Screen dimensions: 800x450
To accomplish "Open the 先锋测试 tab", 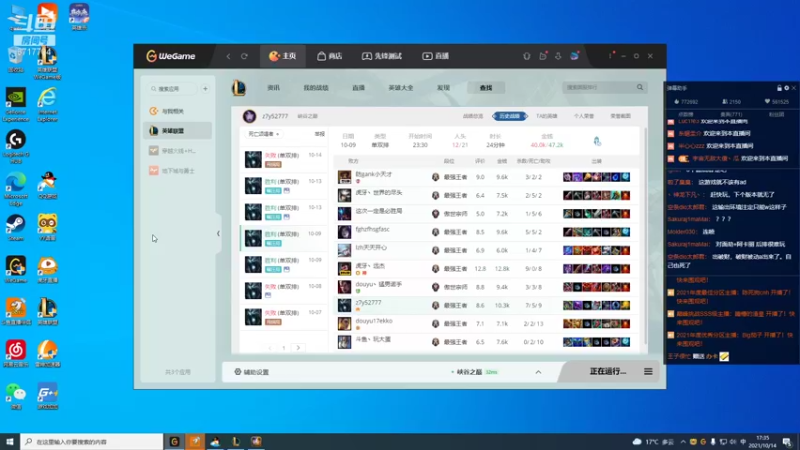I will 382,56.
